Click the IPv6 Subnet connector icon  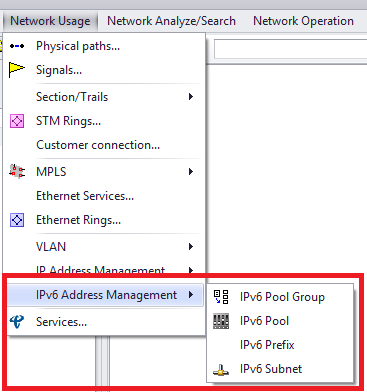click(221, 370)
